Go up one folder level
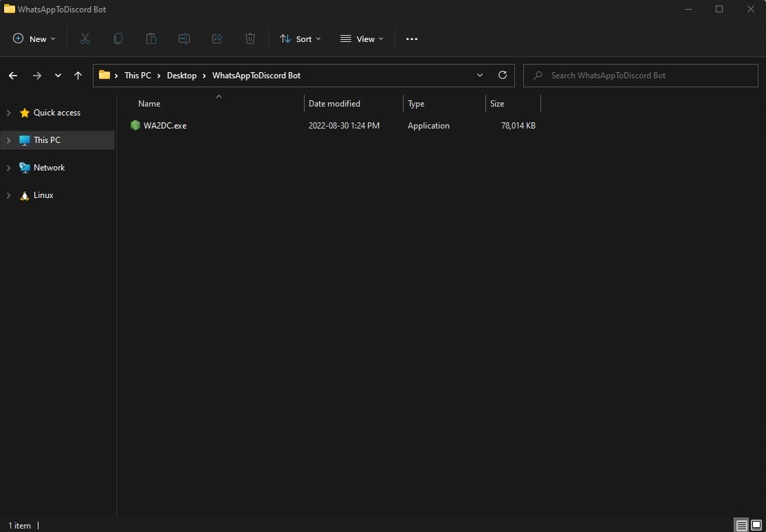The image size is (766, 532). (x=78, y=76)
